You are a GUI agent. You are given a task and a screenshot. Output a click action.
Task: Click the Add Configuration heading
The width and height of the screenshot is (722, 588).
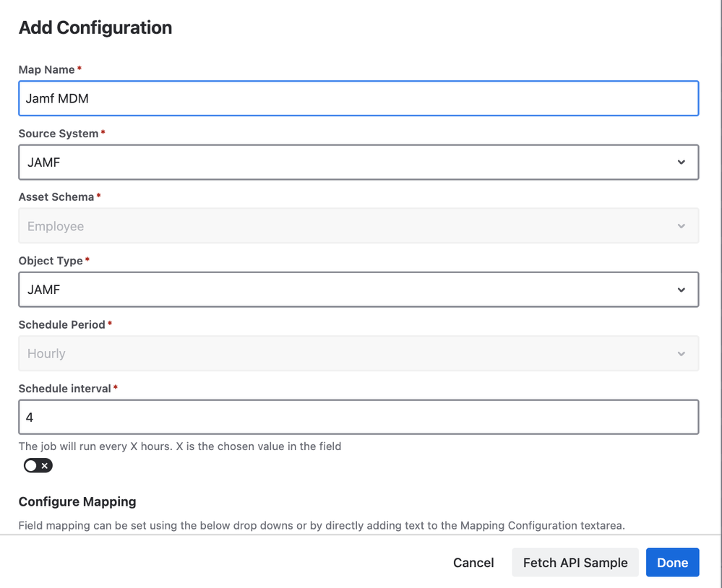pos(95,27)
